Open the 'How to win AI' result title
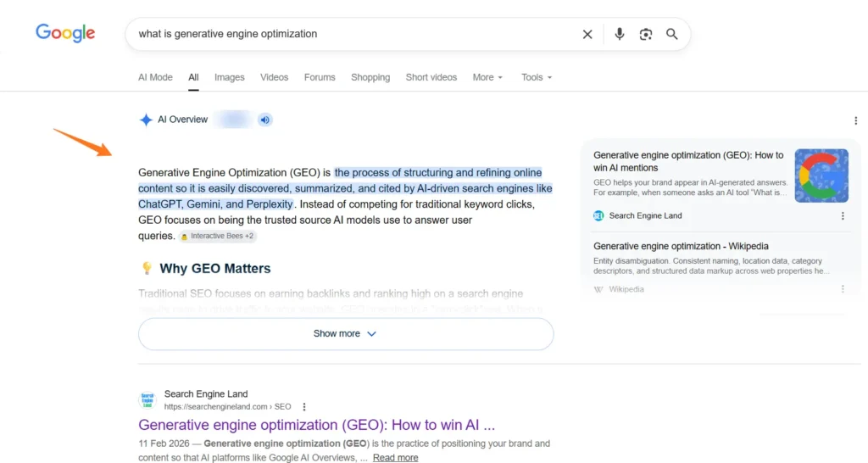Screen dimensions: 868x463 317,425
